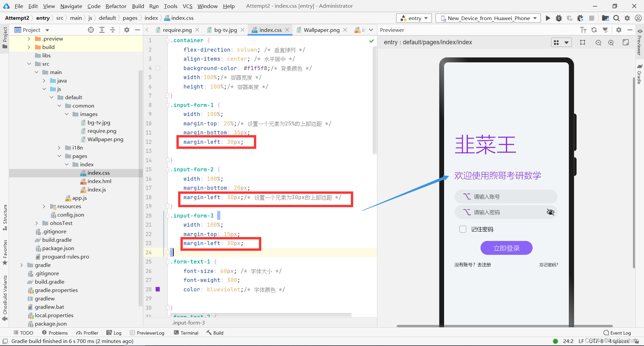Open Project panel options gear
The image size is (644, 346).
click(x=126, y=30)
